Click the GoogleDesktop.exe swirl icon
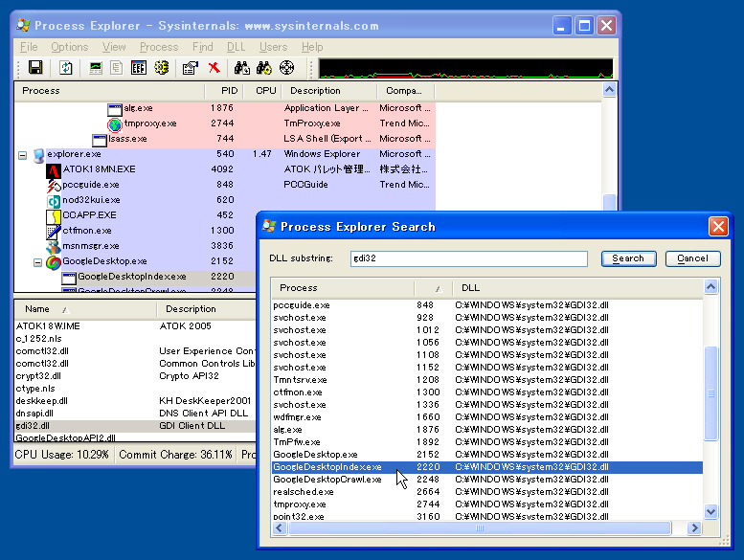The width and height of the screenshot is (744, 560). (54, 261)
